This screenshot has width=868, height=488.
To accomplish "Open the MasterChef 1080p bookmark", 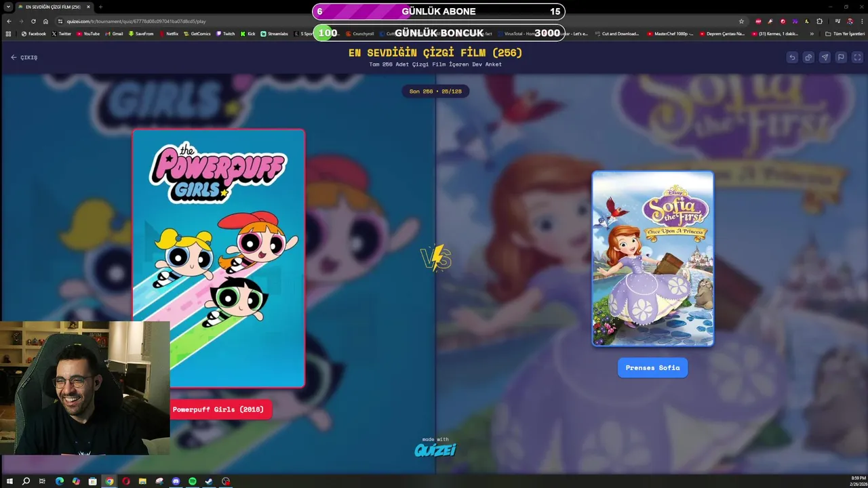I will (671, 33).
